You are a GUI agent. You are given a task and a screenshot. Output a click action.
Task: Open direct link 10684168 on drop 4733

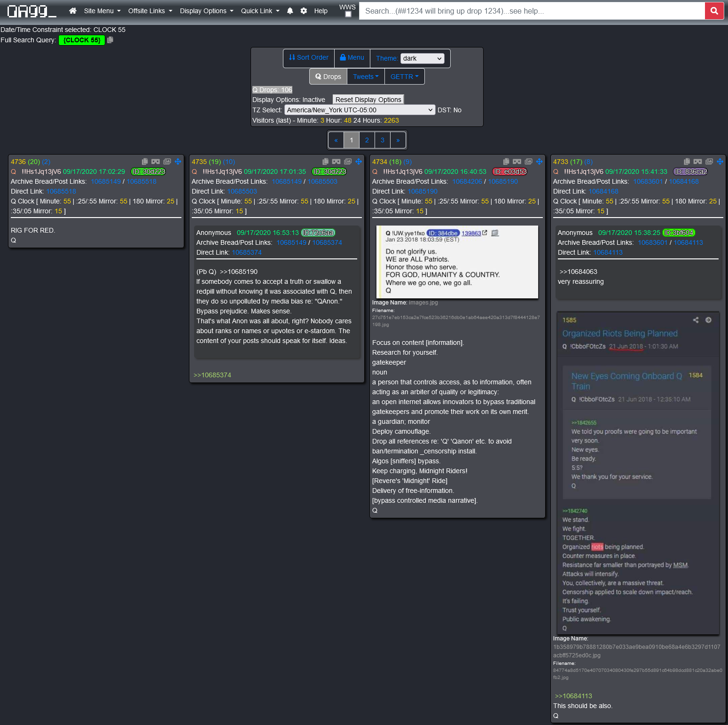[x=603, y=191]
